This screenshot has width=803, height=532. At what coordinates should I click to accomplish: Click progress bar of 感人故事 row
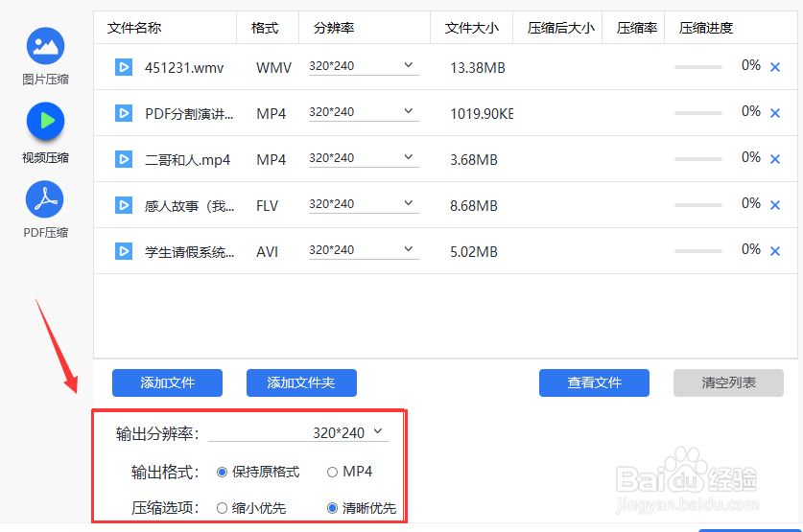(698, 205)
